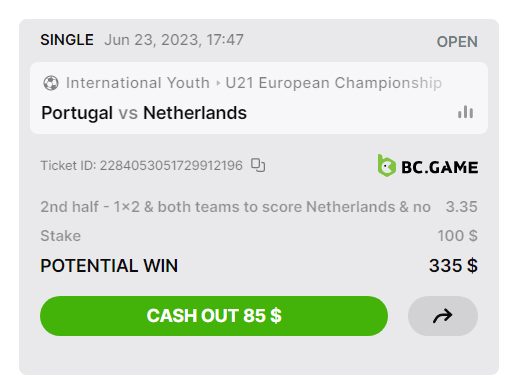Viewport: 506px width, 383px height.
Task: Click the soccer ball sport icon
Action: (x=51, y=83)
